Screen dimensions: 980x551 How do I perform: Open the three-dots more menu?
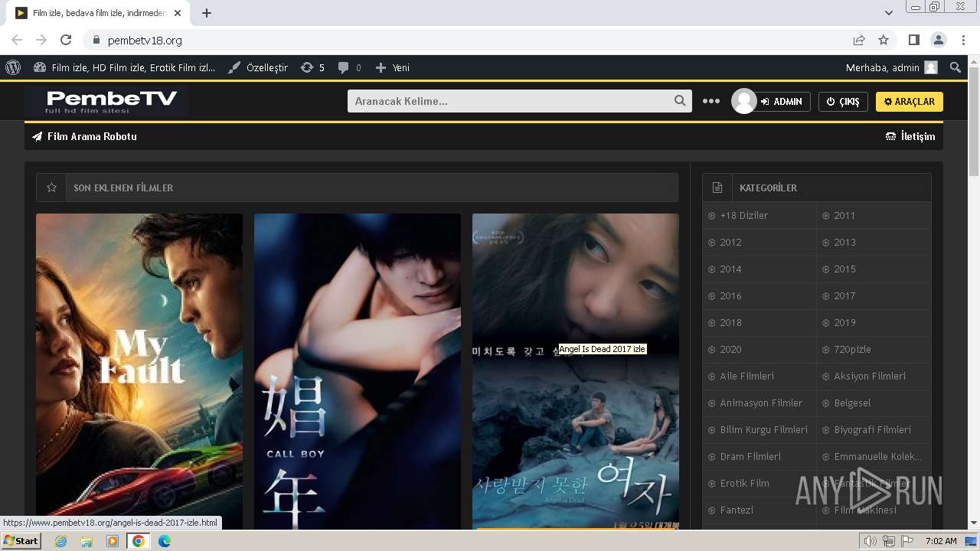(x=711, y=101)
